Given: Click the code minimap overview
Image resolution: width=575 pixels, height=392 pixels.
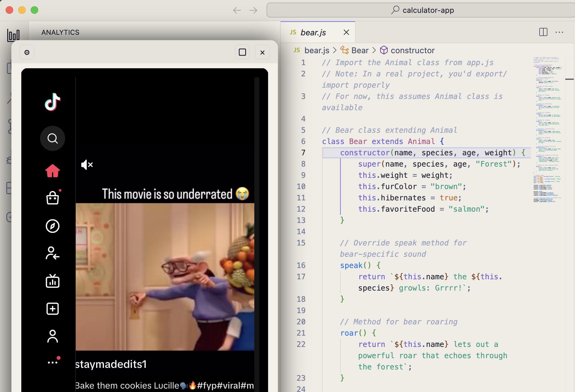Looking at the screenshot, I should pos(548,130).
